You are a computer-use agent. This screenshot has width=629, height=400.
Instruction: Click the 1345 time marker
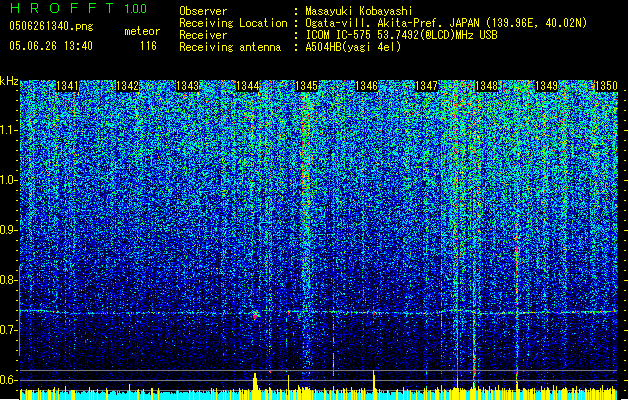306,86
